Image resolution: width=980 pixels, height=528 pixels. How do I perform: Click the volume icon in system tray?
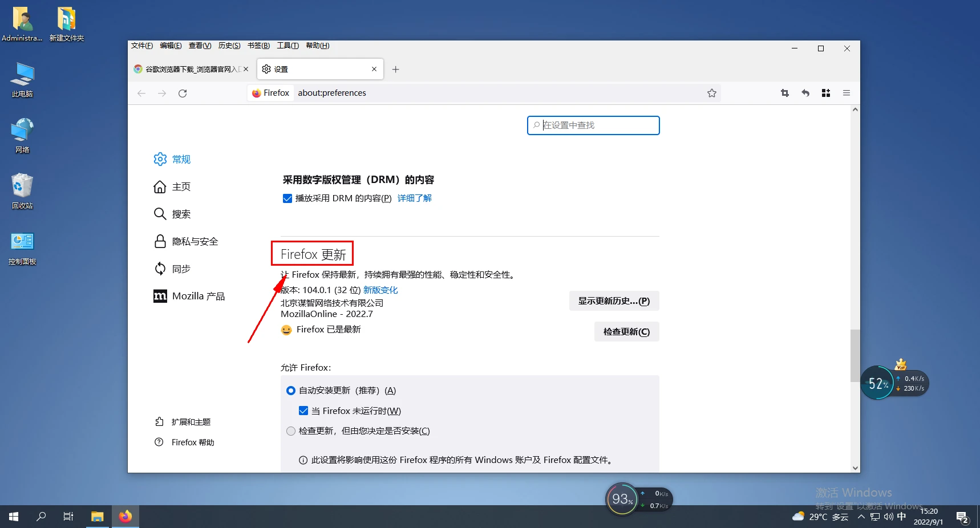tap(888, 517)
